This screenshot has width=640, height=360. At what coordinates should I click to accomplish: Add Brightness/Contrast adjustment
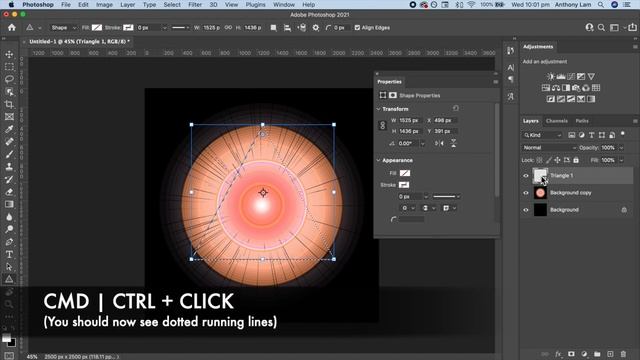point(551,76)
